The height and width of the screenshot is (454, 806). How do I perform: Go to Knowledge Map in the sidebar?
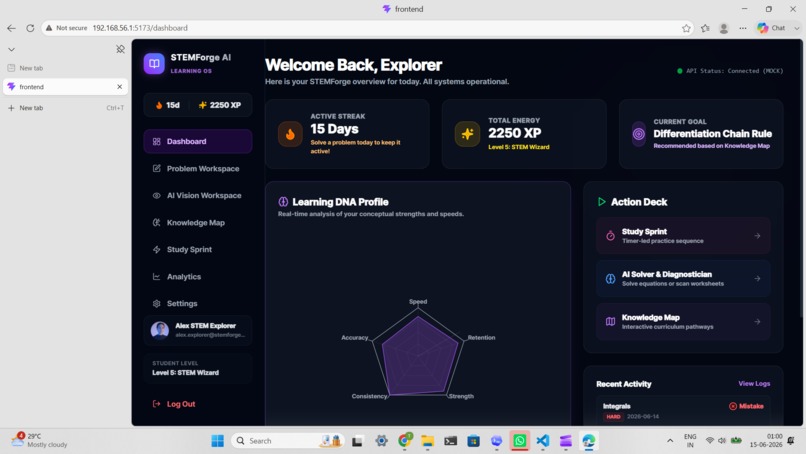(198, 223)
